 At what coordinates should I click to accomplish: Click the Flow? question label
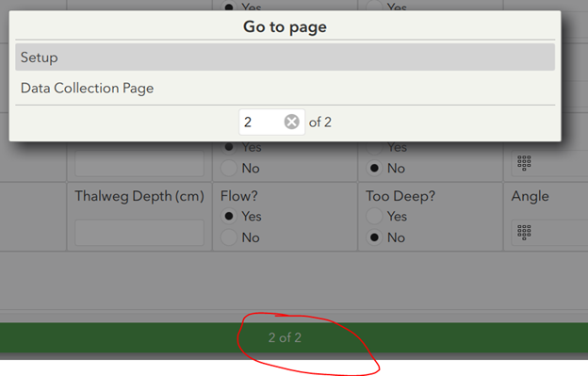[239, 196]
